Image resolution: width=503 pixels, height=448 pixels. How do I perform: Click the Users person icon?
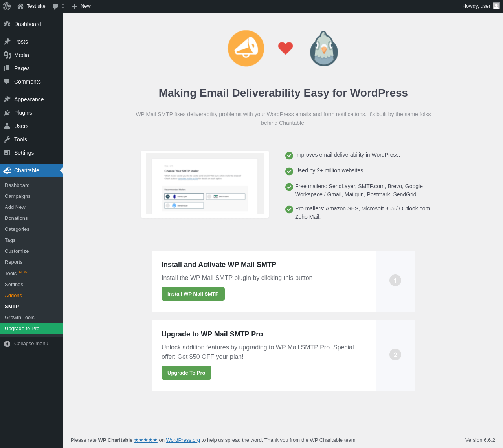[7, 126]
